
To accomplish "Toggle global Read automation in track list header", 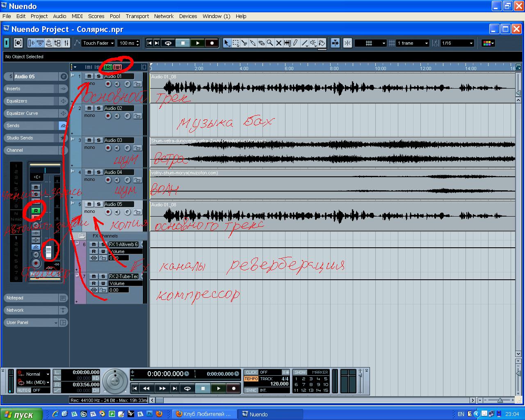I will (108, 67).
